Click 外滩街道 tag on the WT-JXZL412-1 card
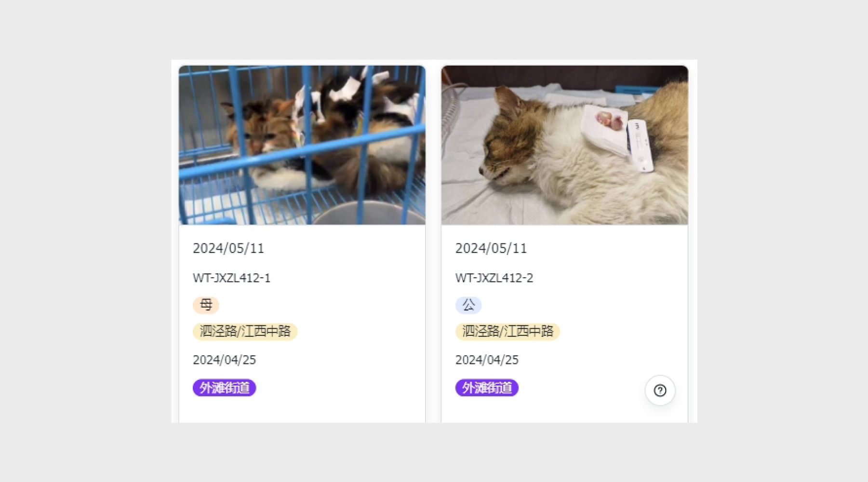 pos(224,388)
